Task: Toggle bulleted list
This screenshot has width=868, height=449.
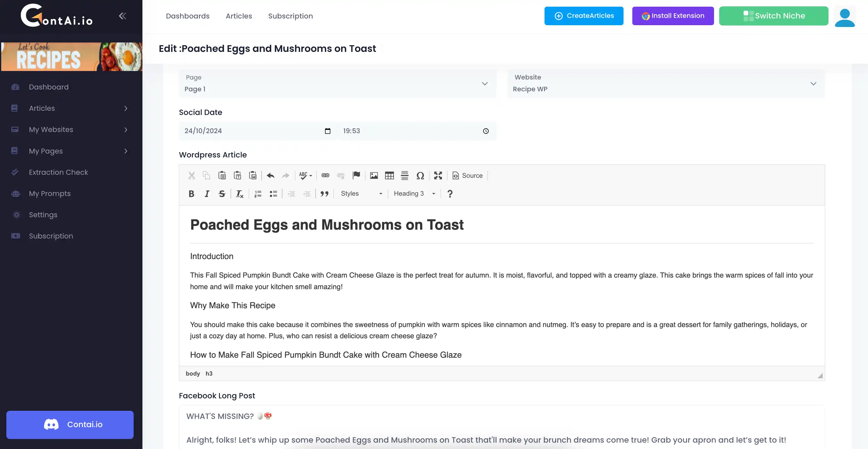Action: (x=273, y=194)
